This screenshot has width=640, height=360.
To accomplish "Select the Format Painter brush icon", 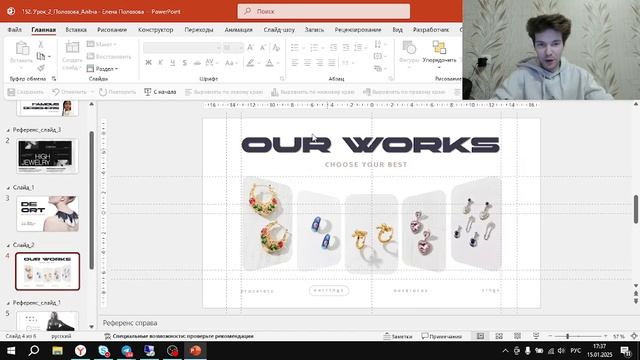I will pos(41,68).
